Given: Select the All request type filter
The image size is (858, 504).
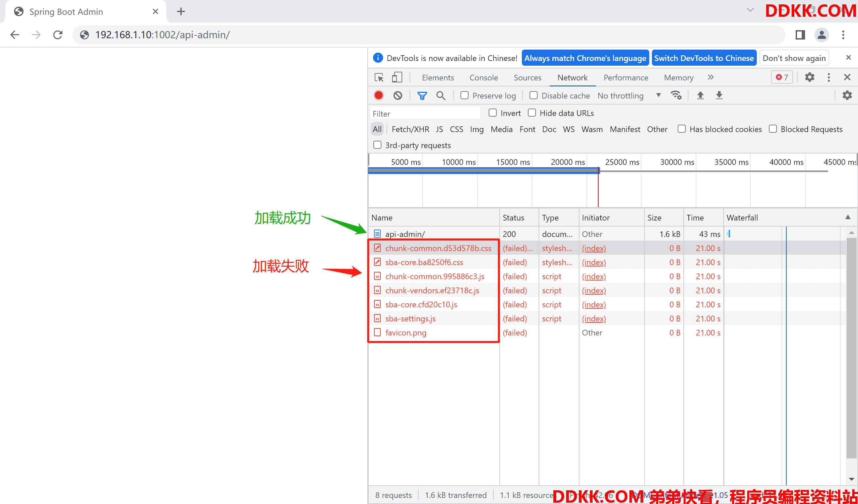Looking at the screenshot, I should [x=377, y=129].
